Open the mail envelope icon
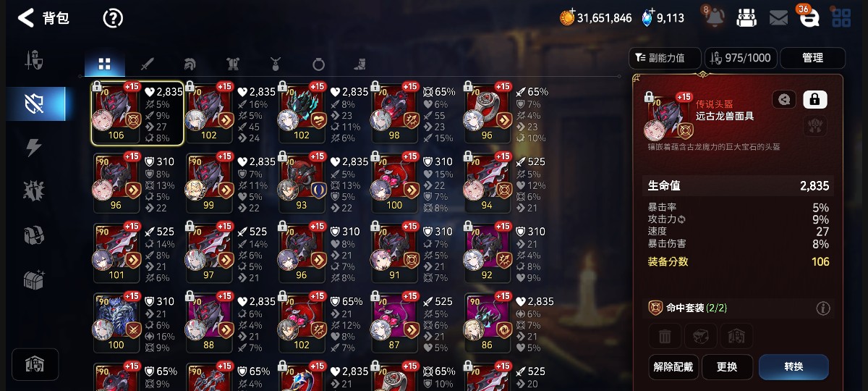 pos(778,18)
